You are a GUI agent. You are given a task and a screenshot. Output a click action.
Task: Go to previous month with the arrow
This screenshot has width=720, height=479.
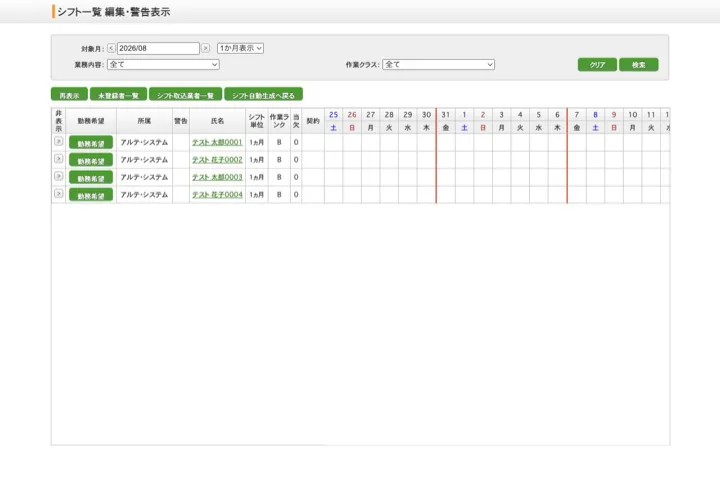pyautogui.click(x=111, y=48)
